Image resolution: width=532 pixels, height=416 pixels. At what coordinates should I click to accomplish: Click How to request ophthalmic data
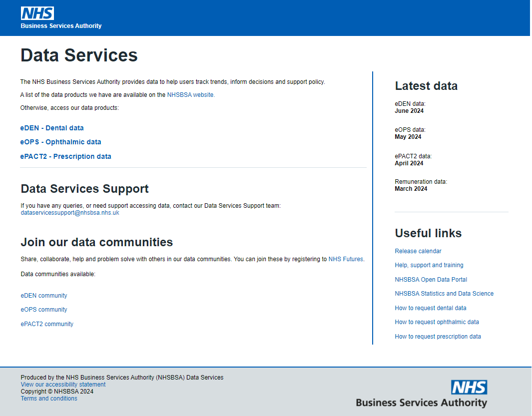click(437, 322)
